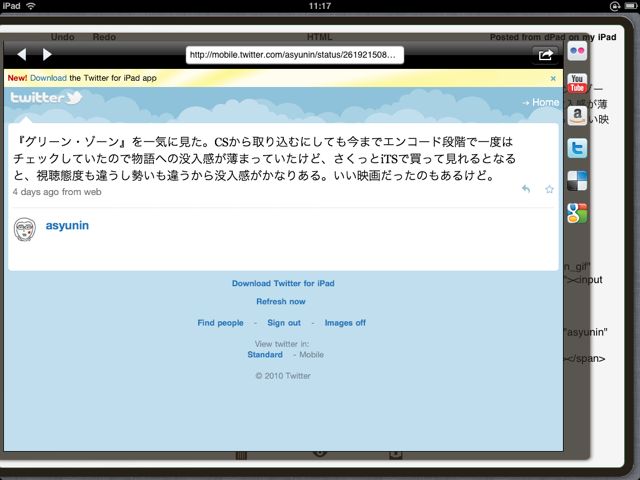Tap Redo in background editor toolbar

[x=104, y=37]
